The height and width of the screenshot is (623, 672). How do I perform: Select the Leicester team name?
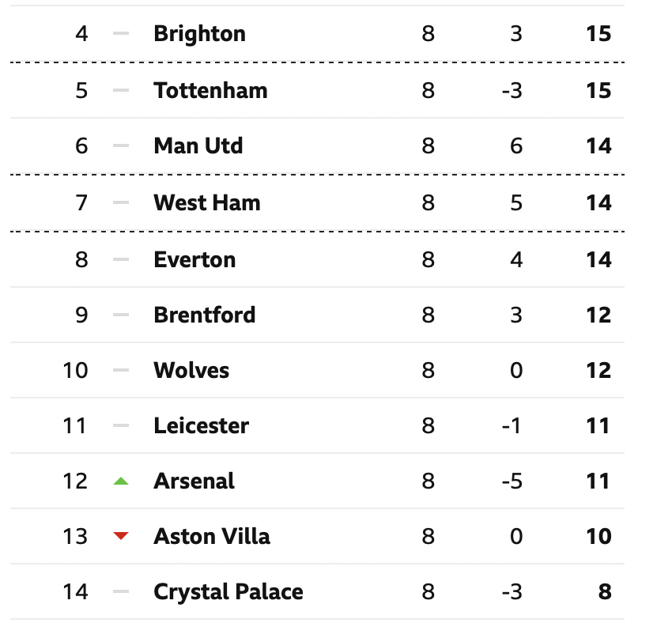tap(201, 425)
